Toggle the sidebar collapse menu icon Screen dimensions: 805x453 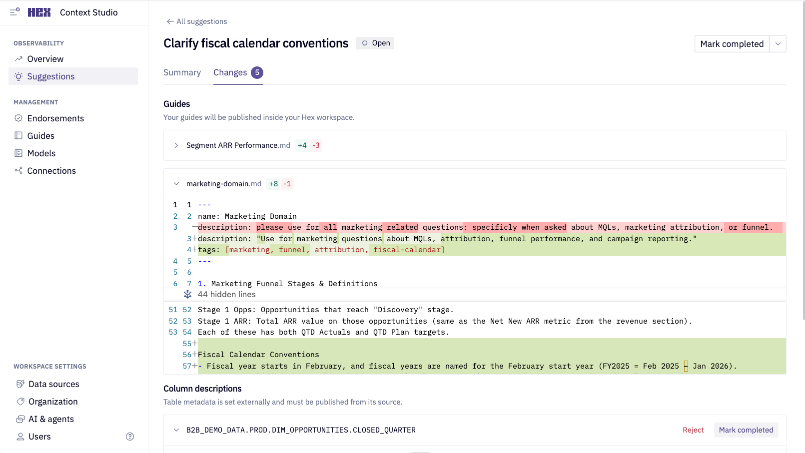(x=15, y=12)
